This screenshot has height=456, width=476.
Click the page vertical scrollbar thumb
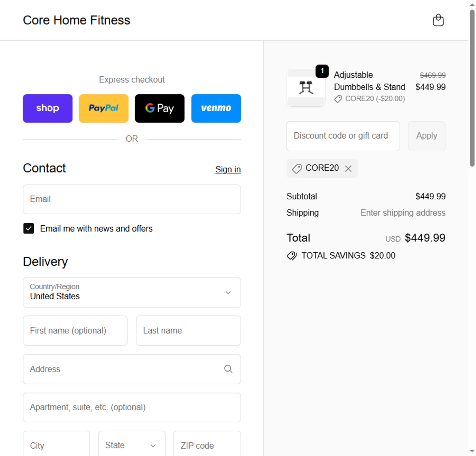click(x=472, y=87)
